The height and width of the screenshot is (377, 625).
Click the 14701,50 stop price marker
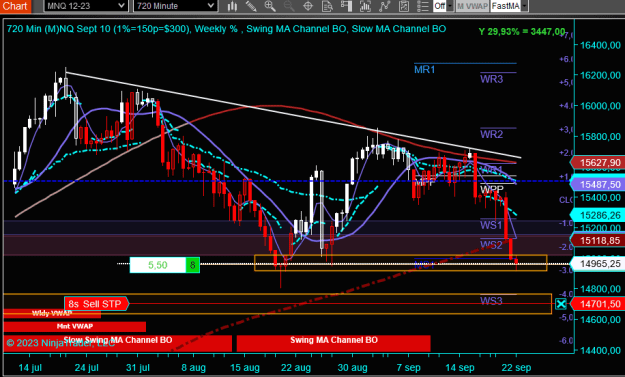pos(598,304)
